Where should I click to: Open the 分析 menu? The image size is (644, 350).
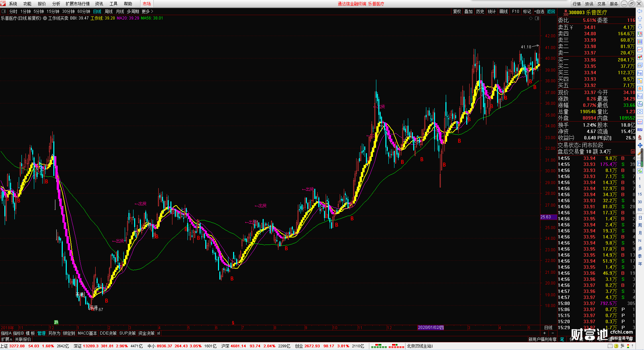56,4
